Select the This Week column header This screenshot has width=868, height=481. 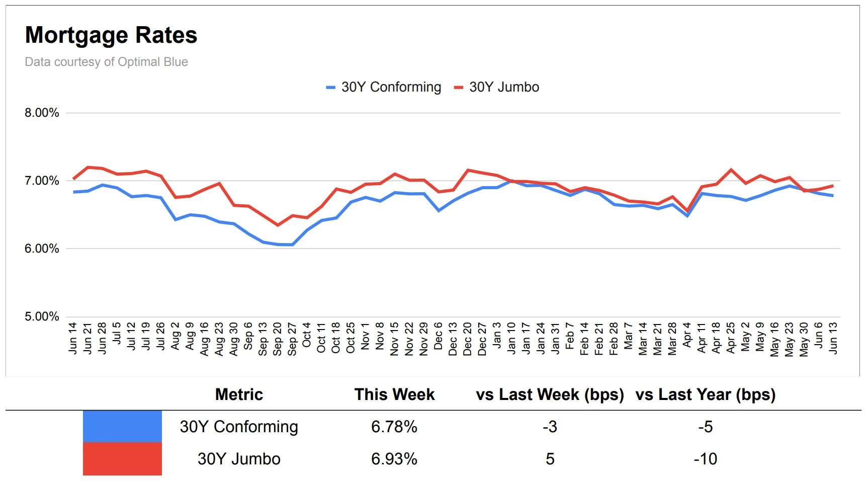click(394, 394)
